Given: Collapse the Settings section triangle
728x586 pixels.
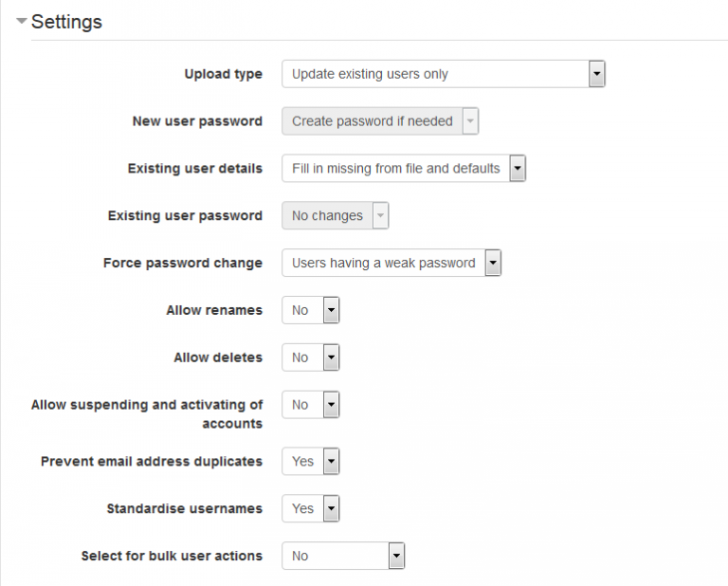Looking at the screenshot, I should [x=21, y=21].
